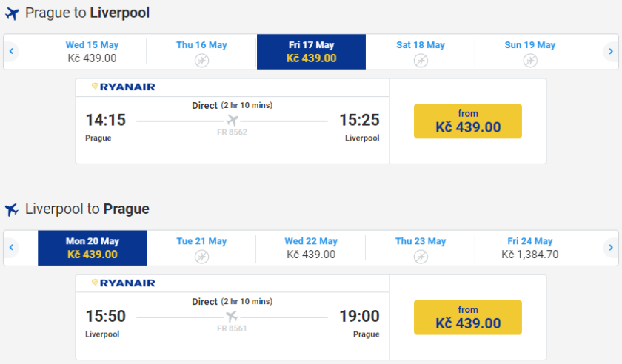Click the Ryanair logo on the outbound flight

pos(123,87)
